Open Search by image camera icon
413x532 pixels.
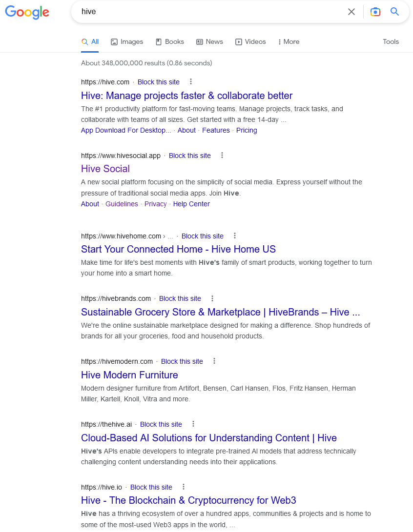[x=375, y=12]
